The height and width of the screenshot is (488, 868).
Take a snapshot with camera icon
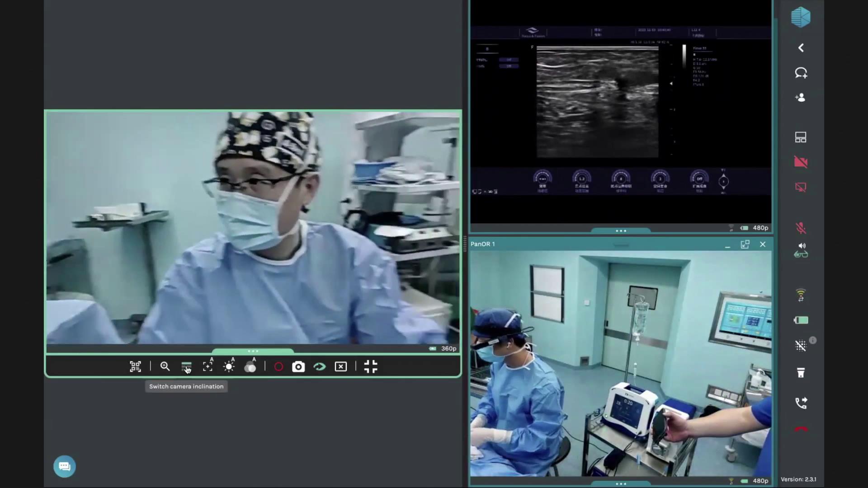pyautogui.click(x=298, y=366)
